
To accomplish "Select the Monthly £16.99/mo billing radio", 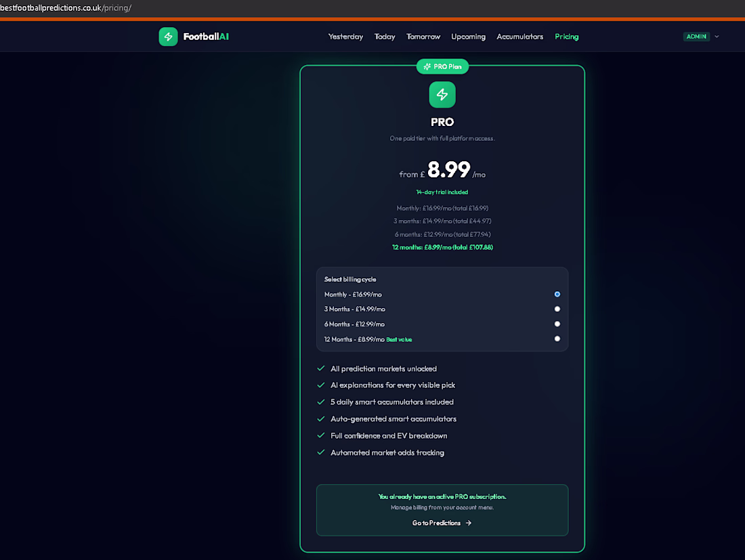I will coord(557,295).
